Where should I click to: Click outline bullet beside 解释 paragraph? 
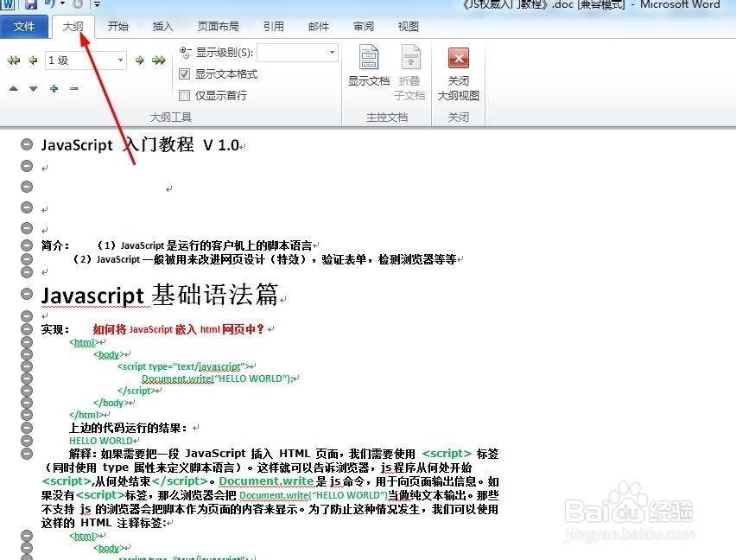pos(27,453)
